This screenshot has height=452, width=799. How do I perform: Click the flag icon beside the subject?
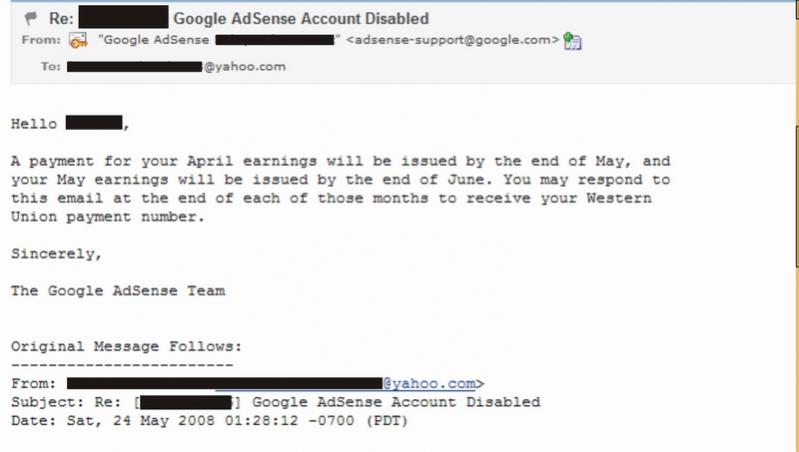click(x=31, y=19)
